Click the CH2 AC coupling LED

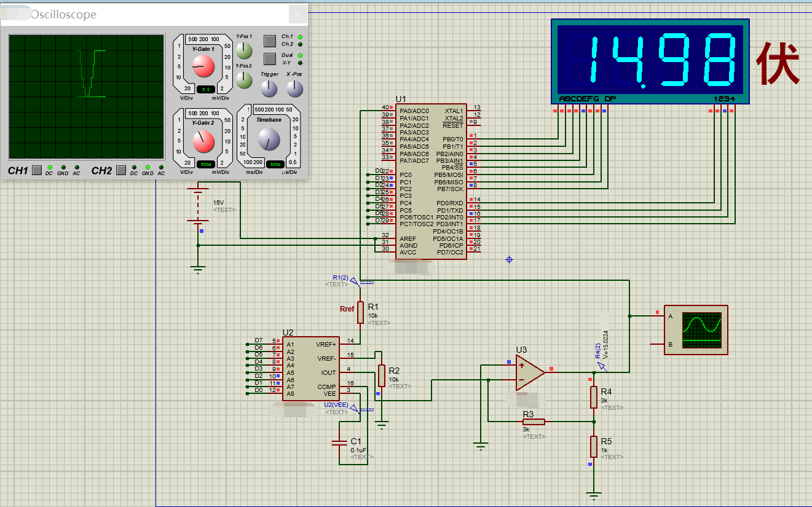point(161,167)
